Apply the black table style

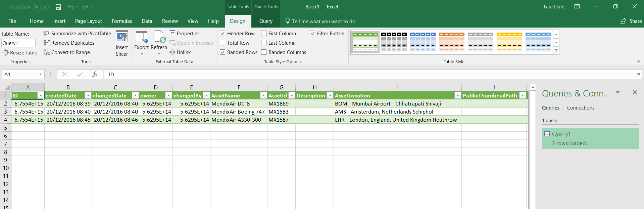tap(394, 42)
